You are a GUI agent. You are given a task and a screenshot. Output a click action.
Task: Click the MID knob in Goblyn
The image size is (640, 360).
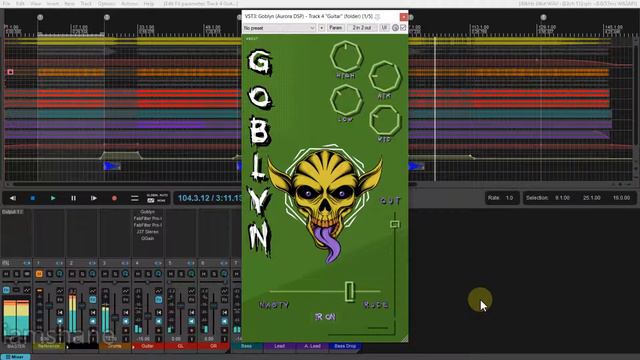tap(384, 120)
